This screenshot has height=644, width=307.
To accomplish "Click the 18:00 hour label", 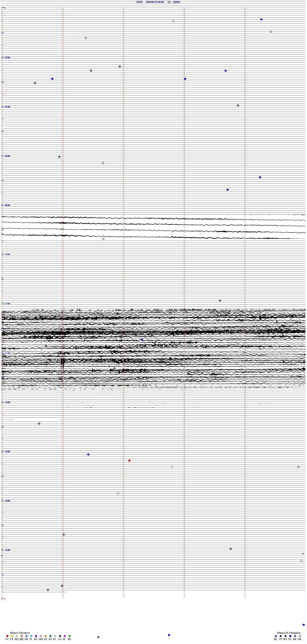I will click(x=8, y=451).
